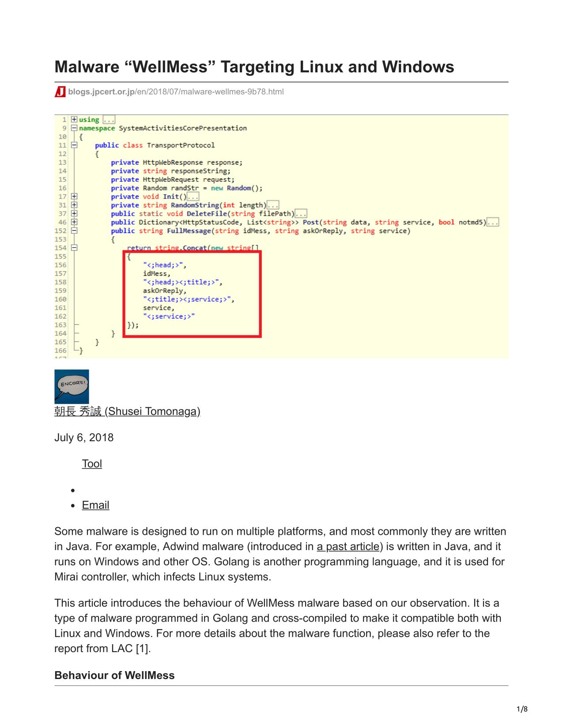Click the "<;service;>" string on line 162
This screenshot has height=728, width=563.
[169, 316]
